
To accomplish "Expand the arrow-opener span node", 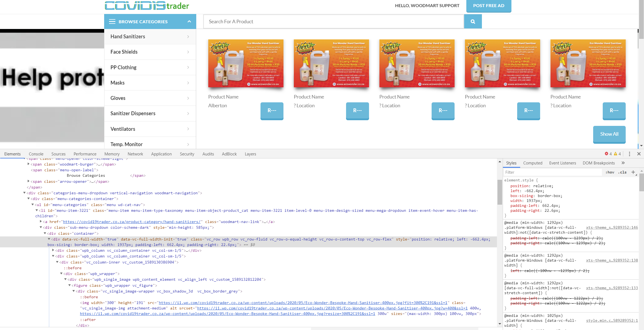I will [28, 181].
